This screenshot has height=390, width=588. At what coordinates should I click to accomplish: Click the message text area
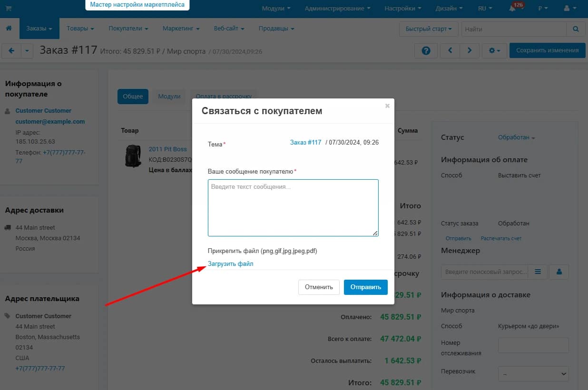[293, 207]
